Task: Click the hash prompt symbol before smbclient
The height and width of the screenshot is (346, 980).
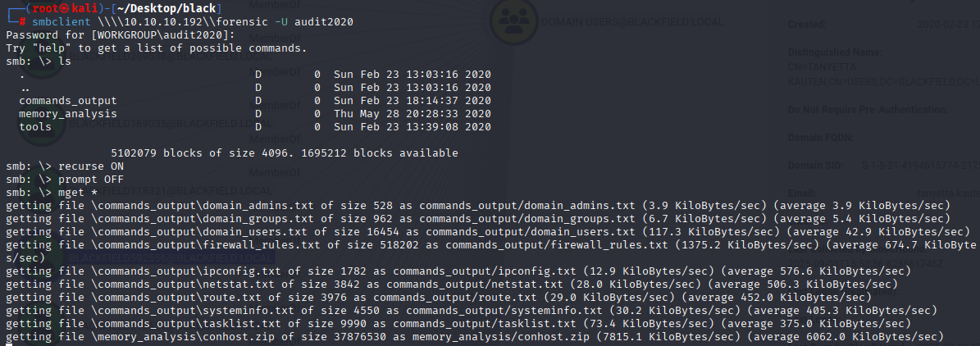Action: [x=22, y=22]
